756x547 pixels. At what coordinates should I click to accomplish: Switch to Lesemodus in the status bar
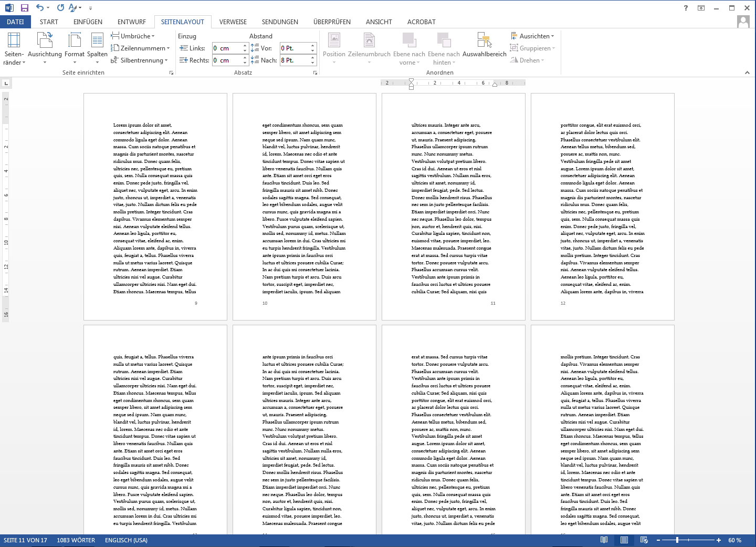click(604, 540)
